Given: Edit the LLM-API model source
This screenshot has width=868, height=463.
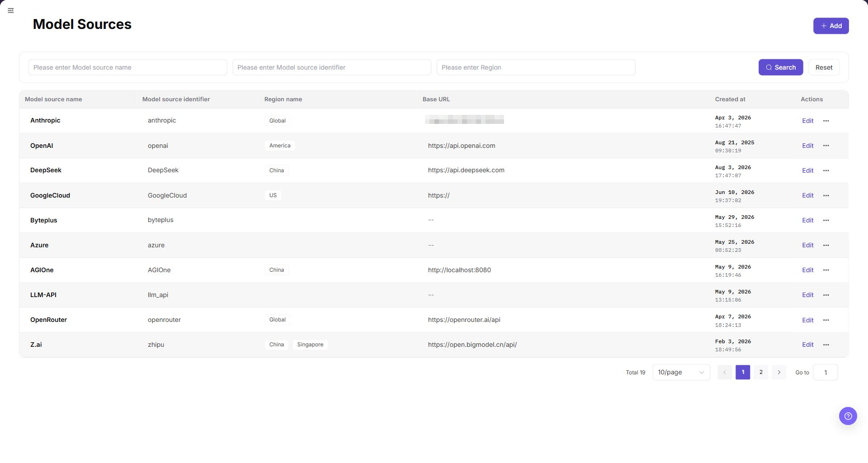Looking at the screenshot, I should (x=807, y=295).
